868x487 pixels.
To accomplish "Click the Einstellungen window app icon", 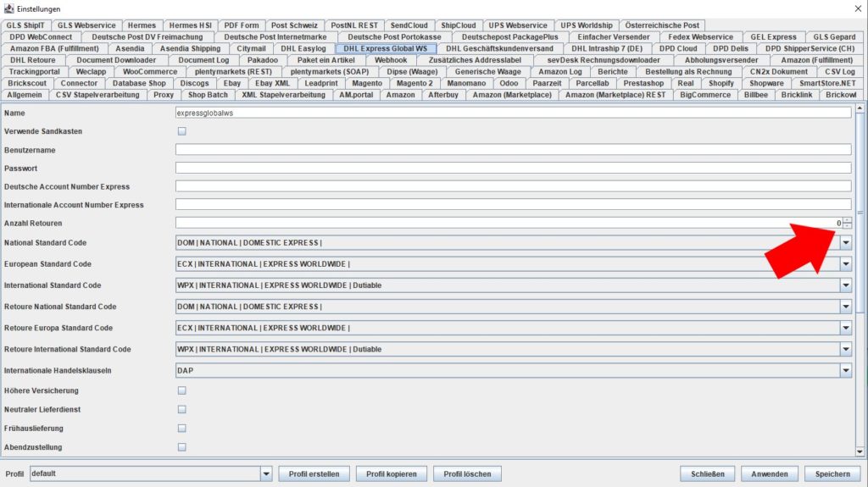I will (8, 8).
